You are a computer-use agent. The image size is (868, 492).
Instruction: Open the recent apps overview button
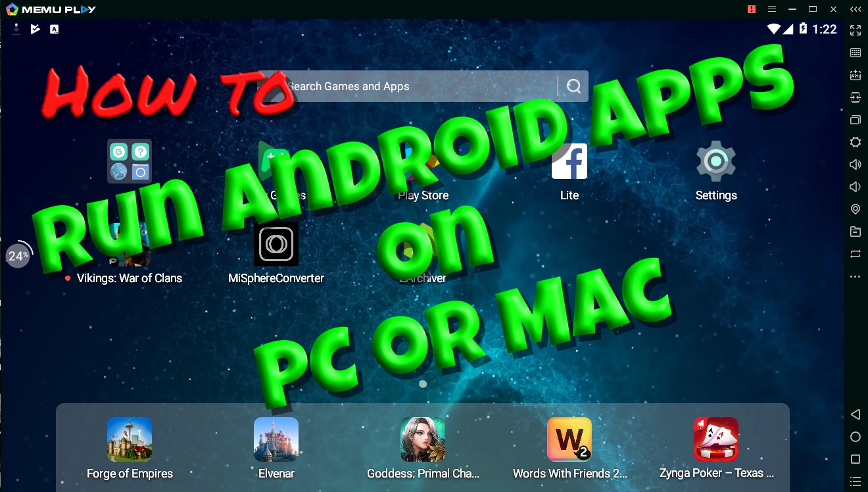(855, 459)
